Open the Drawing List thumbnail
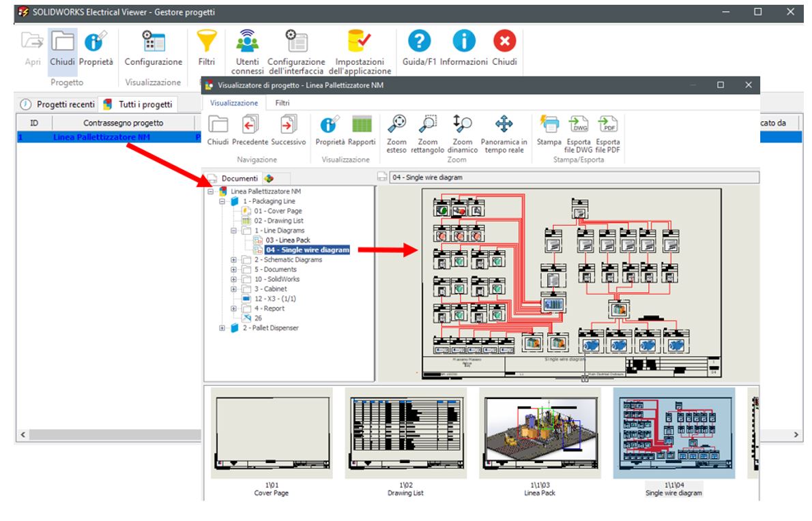This screenshot has height=521, width=812. (405, 434)
